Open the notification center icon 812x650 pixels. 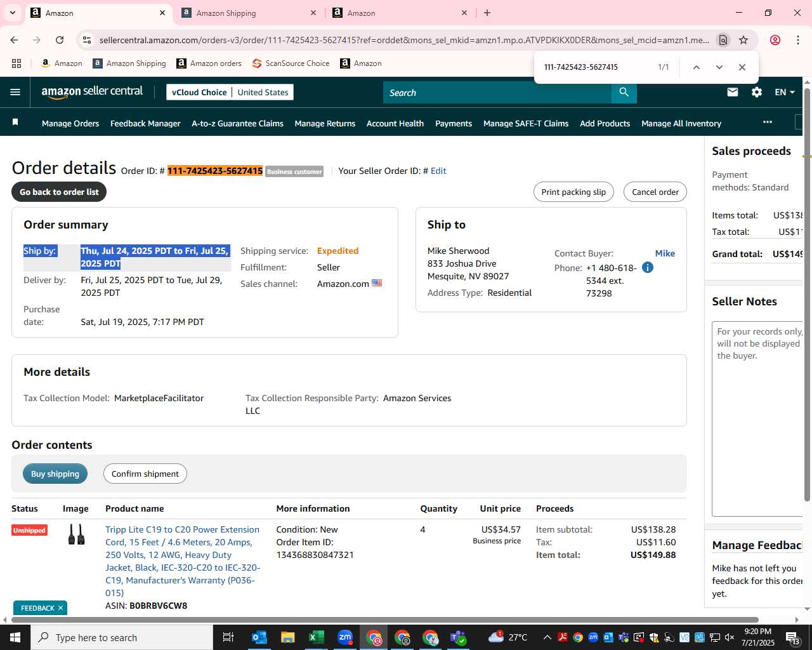pyautogui.click(x=792, y=637)
